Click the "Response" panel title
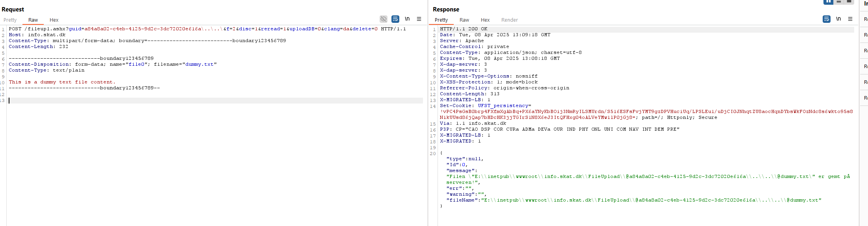Image resolution: width=868 pixels, height=226 pixels. tap(446, 9)
